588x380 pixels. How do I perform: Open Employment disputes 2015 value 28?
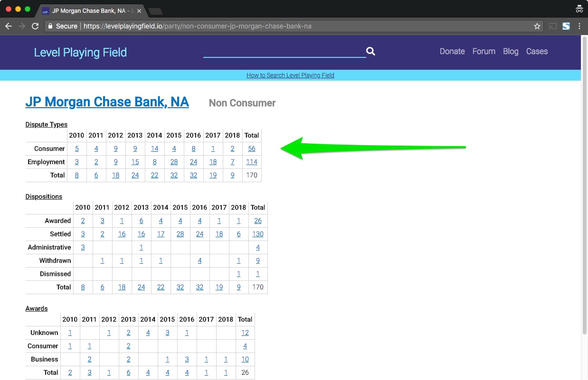pyautogui.click(x=174, y=162)
